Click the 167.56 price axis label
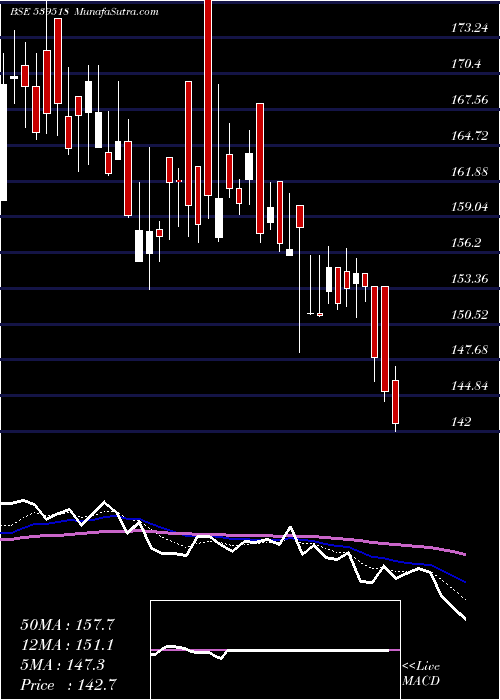Image resolution: width=500 pixels, height=700 pixels. coord(469,100)
